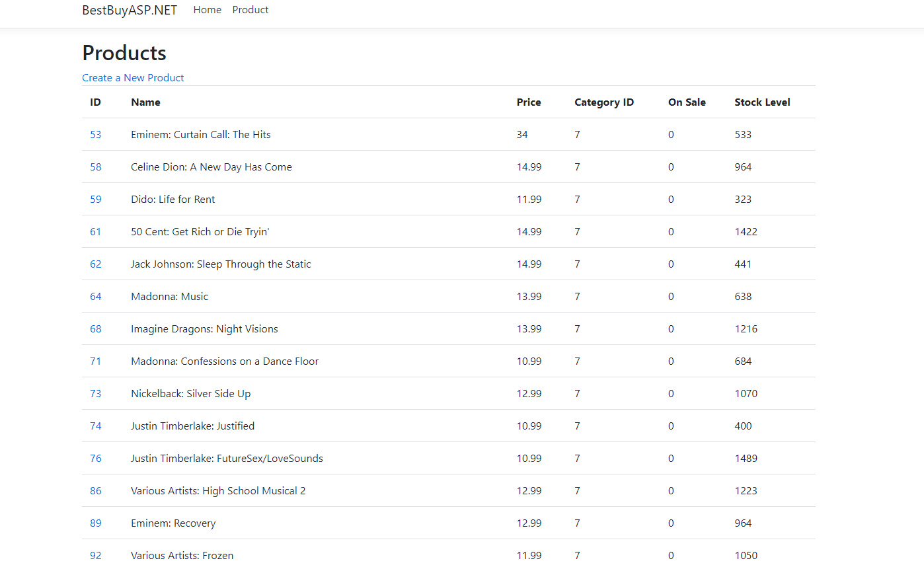Click the Name column header

[145, 102]
